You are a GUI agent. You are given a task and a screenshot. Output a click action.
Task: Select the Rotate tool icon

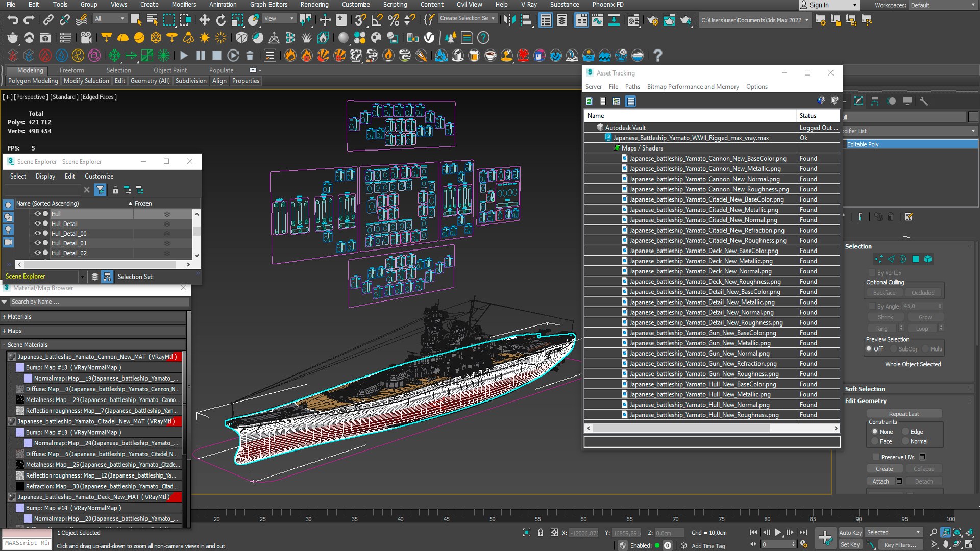pyautogui.click(x=220, y=20)
